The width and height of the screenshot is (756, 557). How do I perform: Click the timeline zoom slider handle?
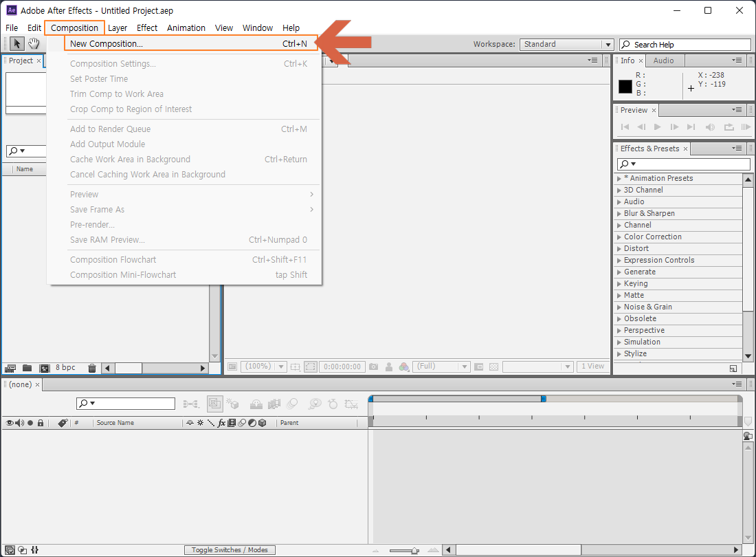click(414, 550)
